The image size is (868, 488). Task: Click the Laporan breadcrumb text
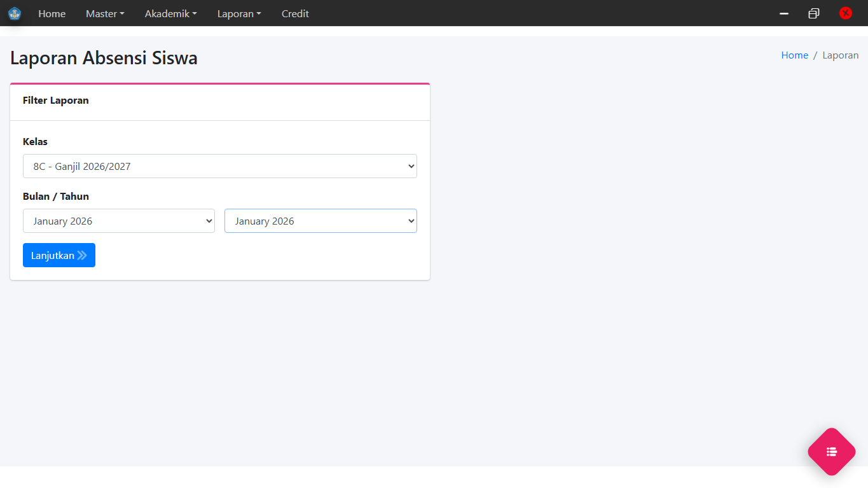click(x=840, y=55)
